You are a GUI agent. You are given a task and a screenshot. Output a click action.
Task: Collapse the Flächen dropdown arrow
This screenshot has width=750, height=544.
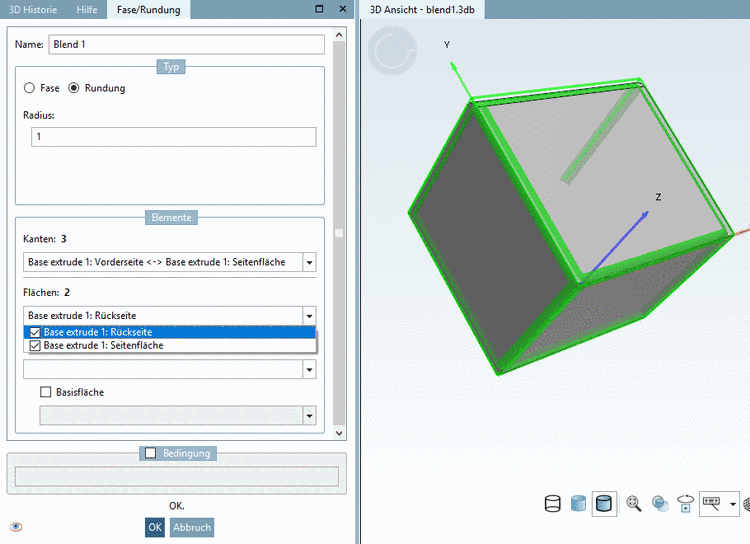coord(309,316)
